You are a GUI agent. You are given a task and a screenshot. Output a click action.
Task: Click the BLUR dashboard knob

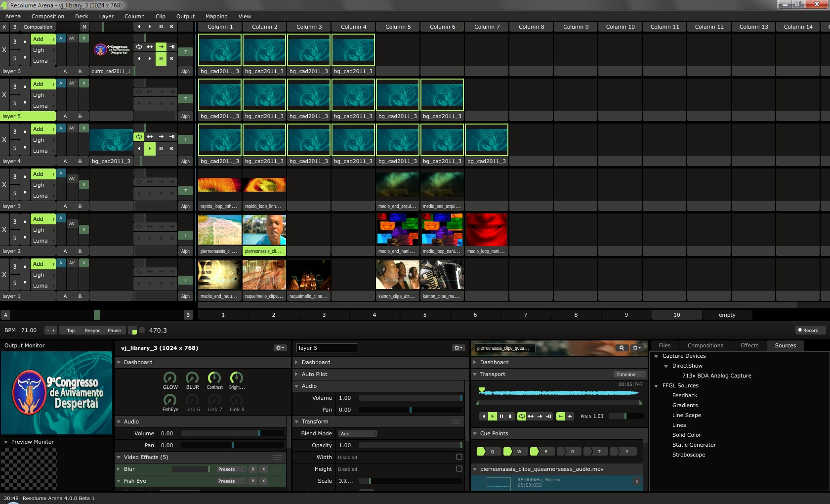tap(192, 378)
